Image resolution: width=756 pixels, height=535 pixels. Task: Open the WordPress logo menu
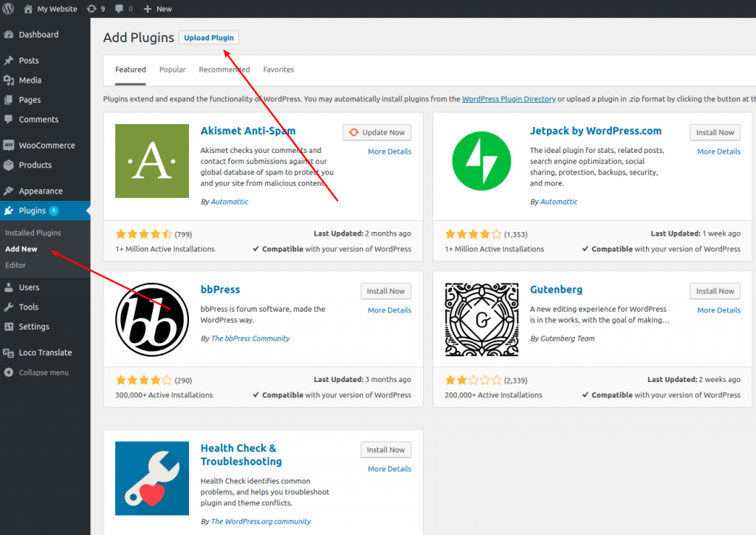(8, 8)
